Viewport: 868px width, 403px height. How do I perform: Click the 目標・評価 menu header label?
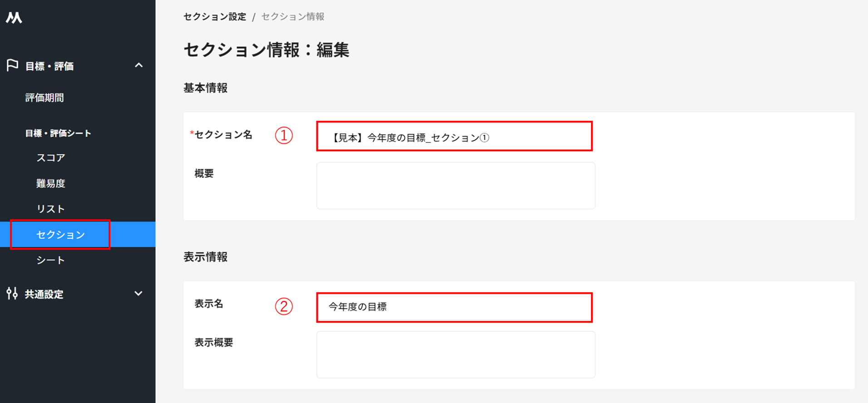[x=49, y=66]
